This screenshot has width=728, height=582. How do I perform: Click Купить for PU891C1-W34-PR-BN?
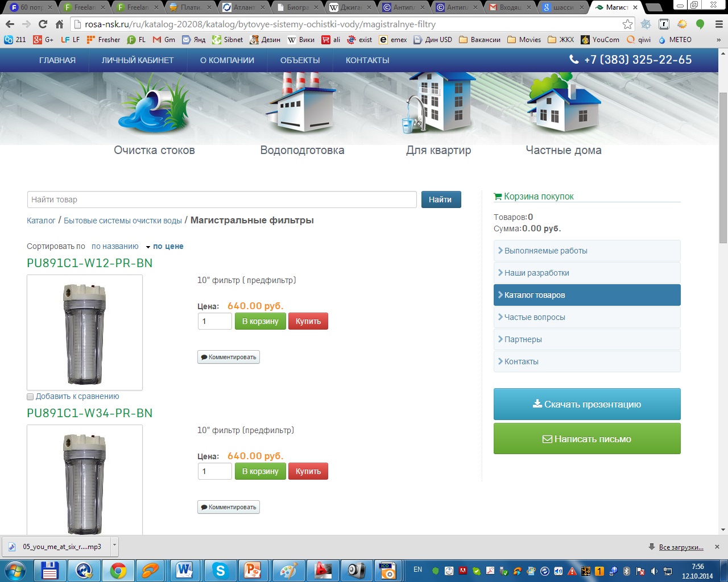tap(308, 471)
